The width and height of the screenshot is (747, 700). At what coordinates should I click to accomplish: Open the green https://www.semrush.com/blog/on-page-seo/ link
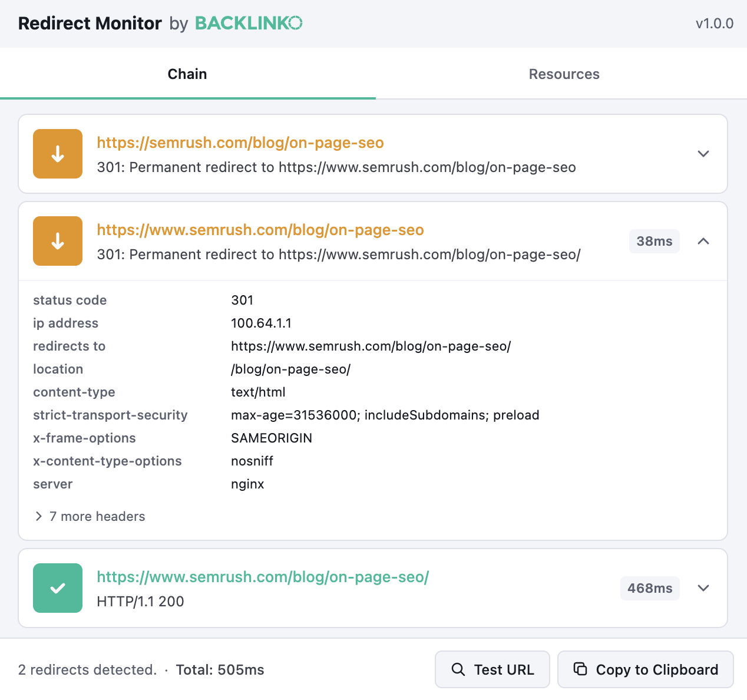point(263,577)
